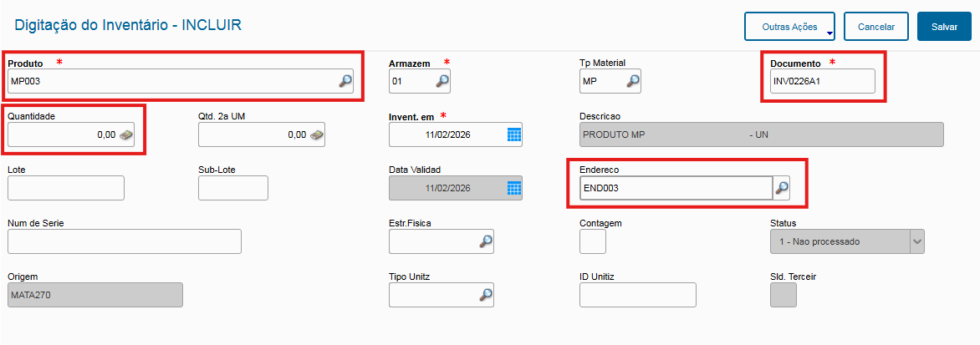Open the Outras Ações dropdown menu
The width and height of the screenshot is (980, 345).
790,27
